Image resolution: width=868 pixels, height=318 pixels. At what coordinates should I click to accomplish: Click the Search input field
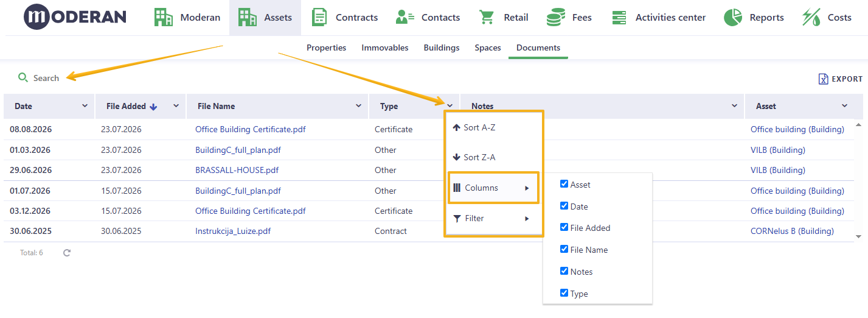(46, 78)
